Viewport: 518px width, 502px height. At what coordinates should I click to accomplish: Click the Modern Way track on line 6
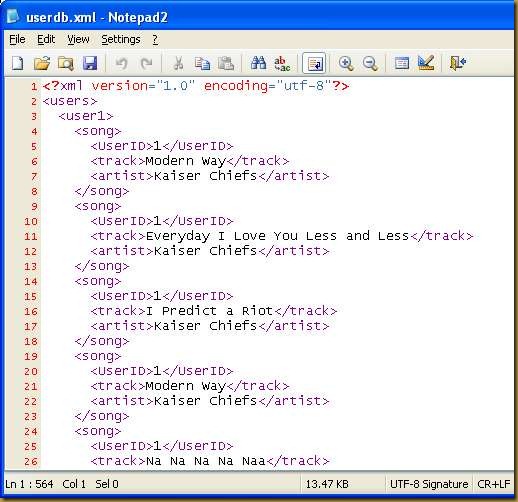190,161
